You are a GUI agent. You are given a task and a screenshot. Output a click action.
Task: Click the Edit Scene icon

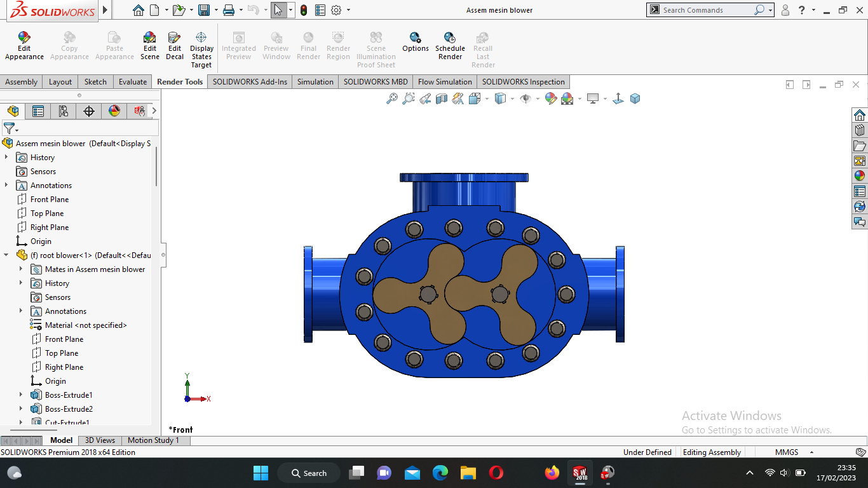click(x=150, y=46)
